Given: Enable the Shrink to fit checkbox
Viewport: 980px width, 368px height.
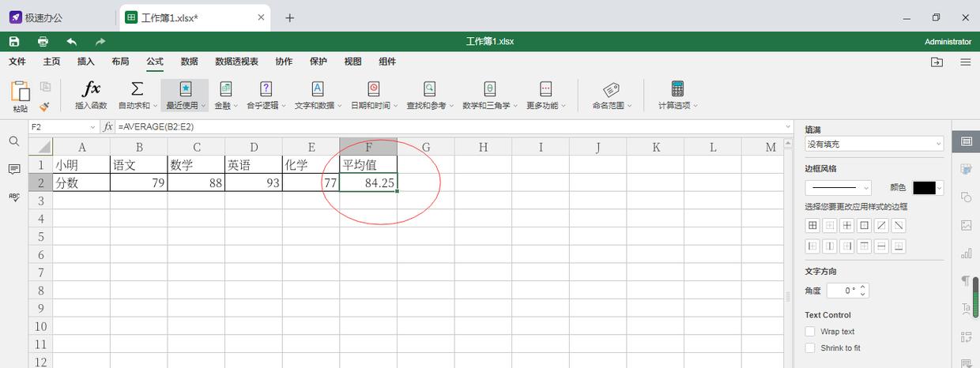Looking at the screenshot, I should 810,348.
